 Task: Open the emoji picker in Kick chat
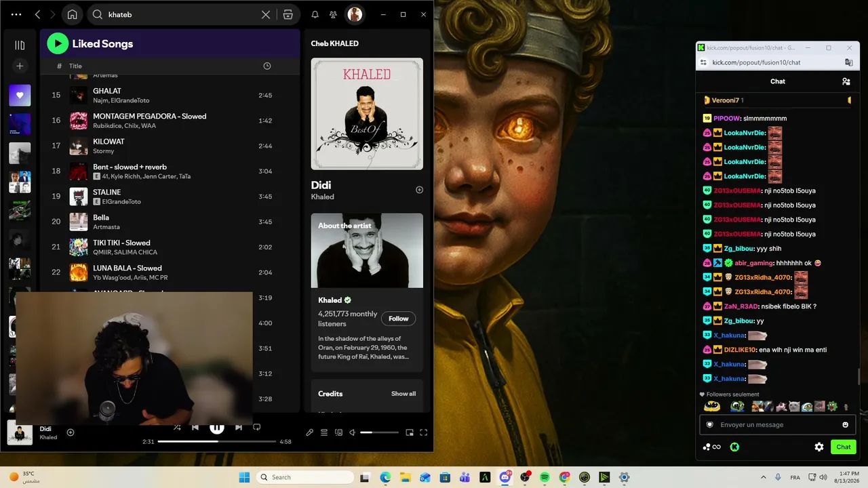(845, 425)
